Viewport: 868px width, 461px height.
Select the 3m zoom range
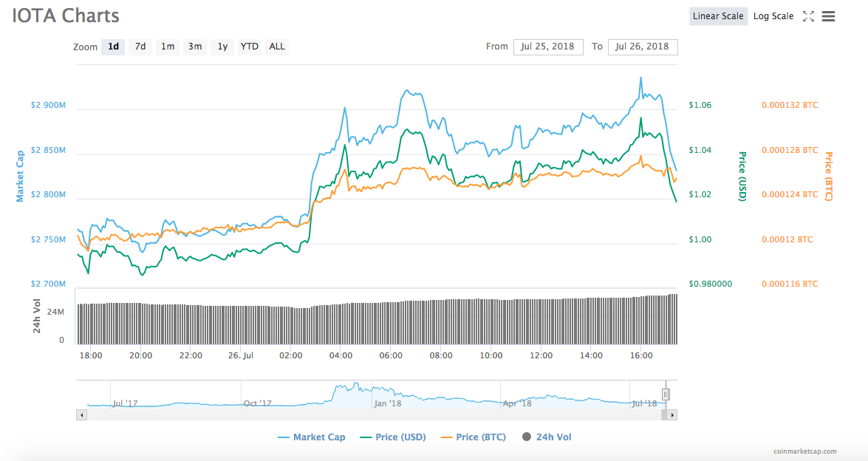(x=195, y=47)
